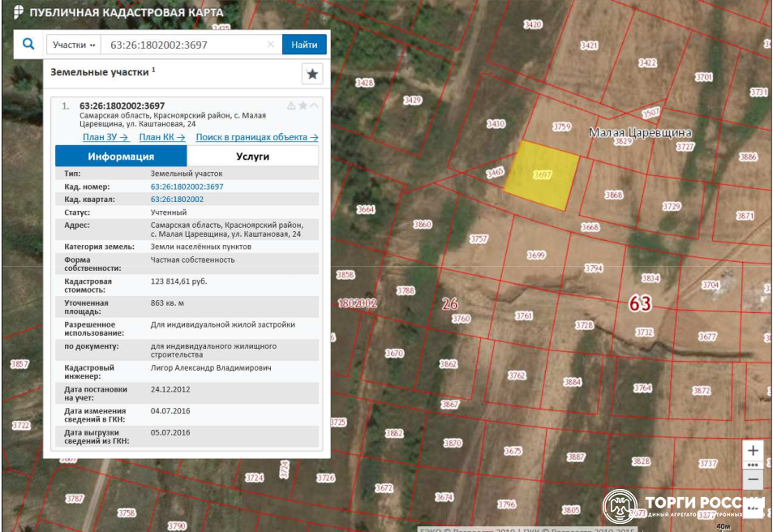Click the yellow highlighted parcel 3697
This screenshot has height=532, width=773.
click(x=542, y=175)
